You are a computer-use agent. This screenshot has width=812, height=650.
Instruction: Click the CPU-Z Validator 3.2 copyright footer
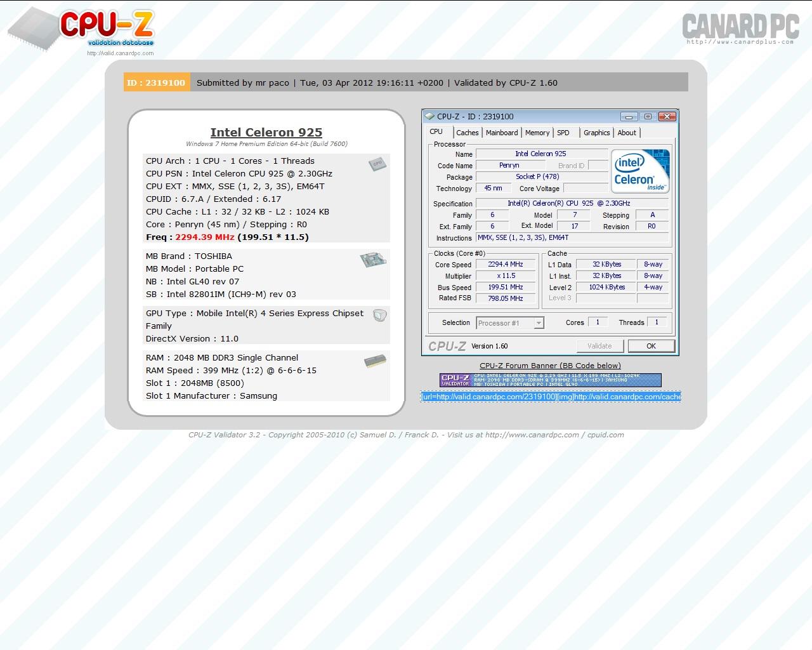click(x=406, y=435)
